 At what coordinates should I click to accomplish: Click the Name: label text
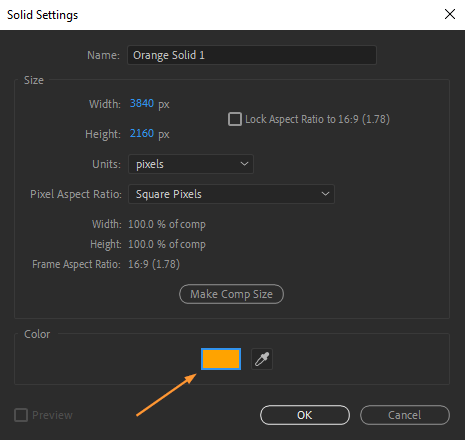pyautogui.click(x=103, y=55)
